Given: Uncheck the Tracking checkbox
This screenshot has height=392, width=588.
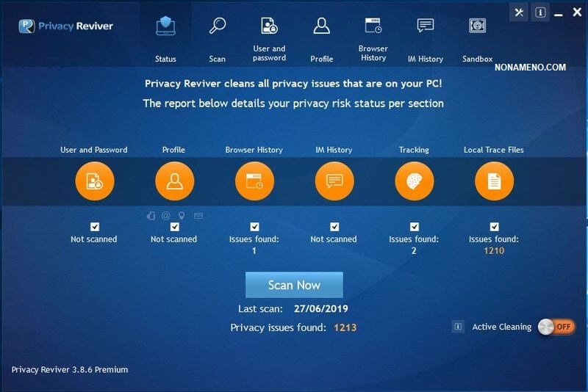Looking at the screenshot, I should coord(414,227).
